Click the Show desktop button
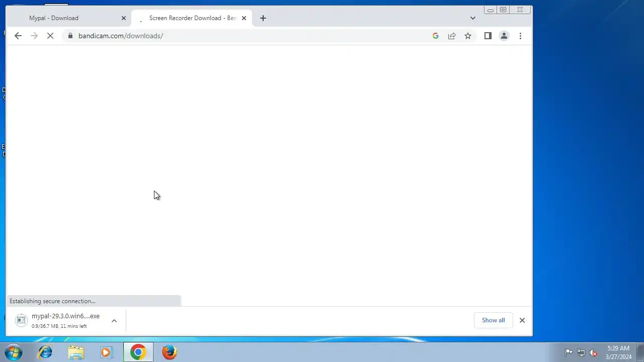The height and width of the screenshot is (362, 644). pyautogui.click(x=640, y=352)
